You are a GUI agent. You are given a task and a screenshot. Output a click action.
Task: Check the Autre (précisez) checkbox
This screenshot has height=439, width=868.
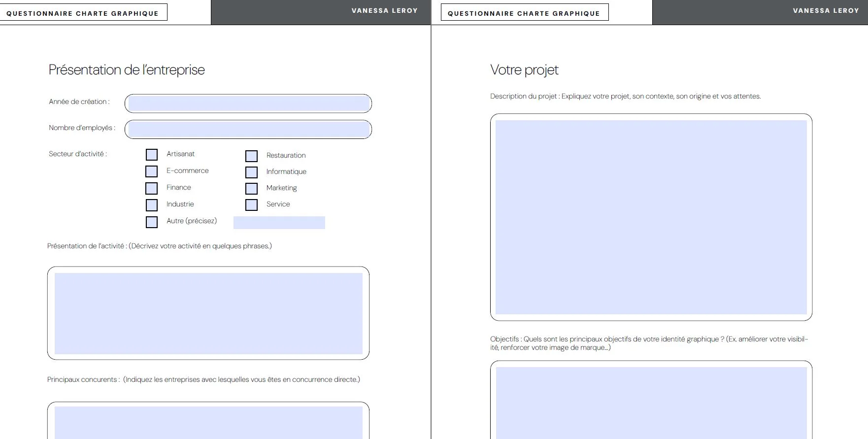pos(151,222)
